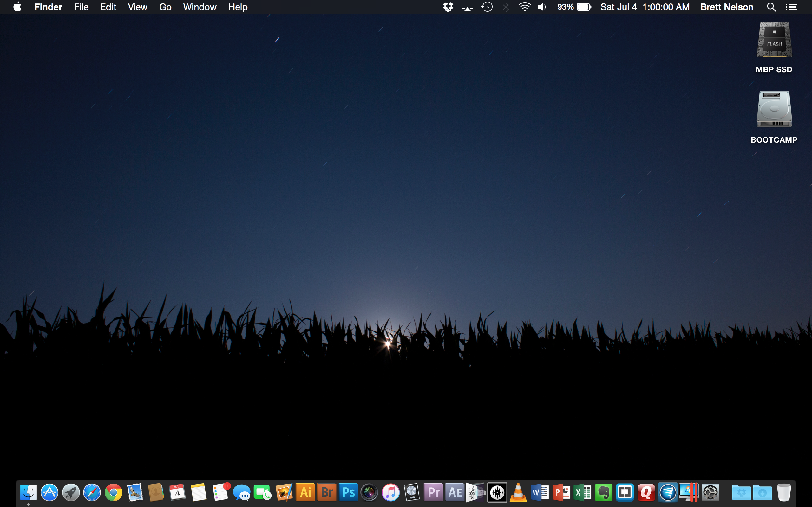Open System Preferences gear icon

tap(710, 492)
